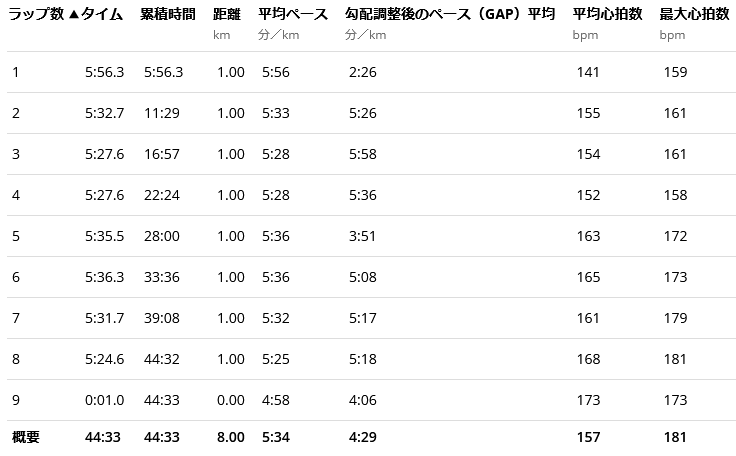This screenshot has height=456, width=736.
Task: Click the 概要 summary row label
Action: (x=25, y=437)
